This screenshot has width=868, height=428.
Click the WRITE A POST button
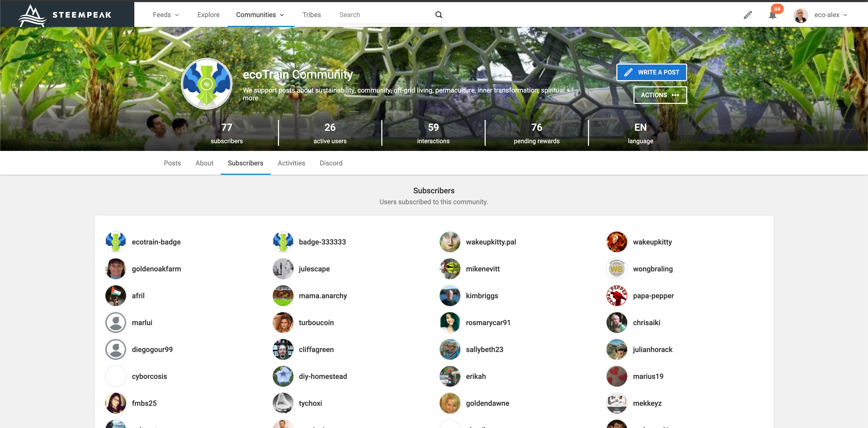pyautogui.click(x=651, y=72)
